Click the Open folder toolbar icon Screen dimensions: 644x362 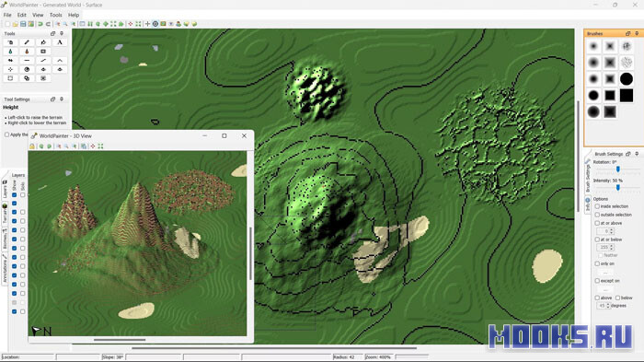16,24
